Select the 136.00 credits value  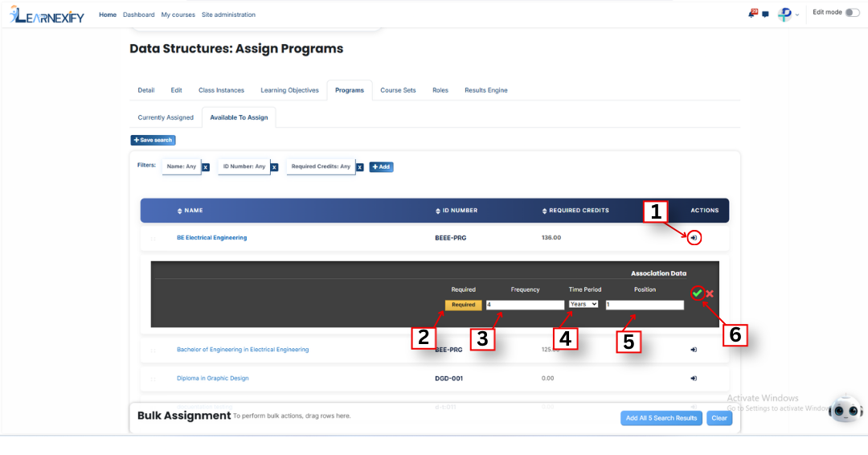(x=551, y=237)
